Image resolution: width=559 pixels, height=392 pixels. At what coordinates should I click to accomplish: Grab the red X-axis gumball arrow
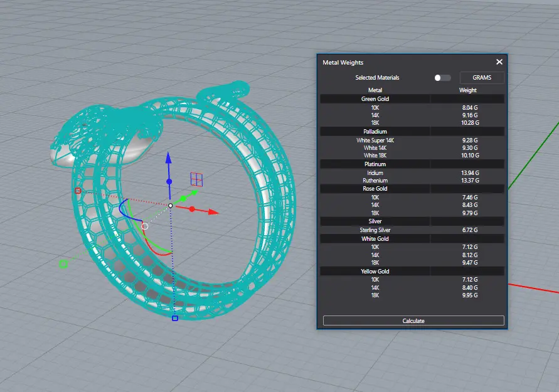(213, 212)
